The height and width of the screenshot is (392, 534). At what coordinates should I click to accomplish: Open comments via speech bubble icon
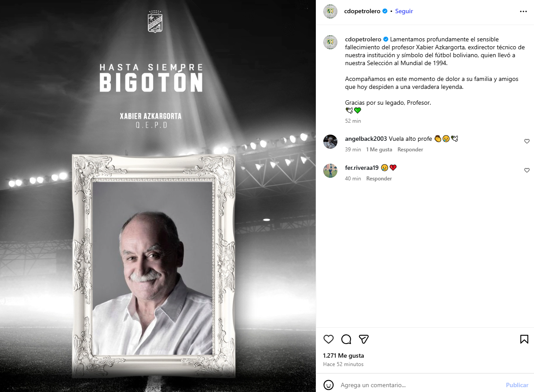point(346,339)
